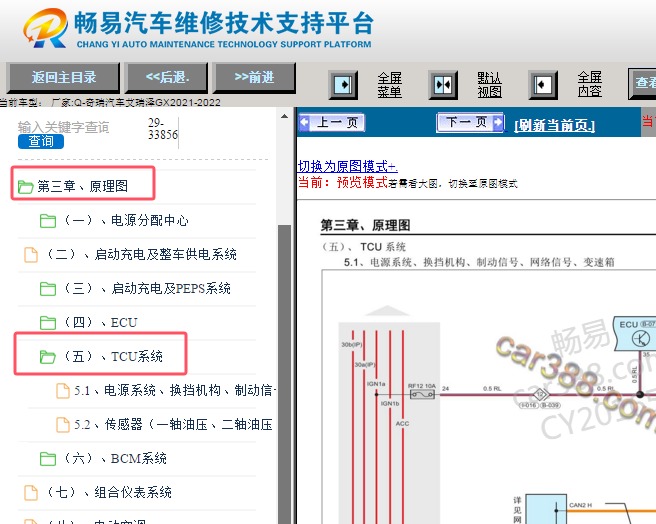Go back with the <<后退 button
Screen dimensions: 656x524
coord(167,77)
